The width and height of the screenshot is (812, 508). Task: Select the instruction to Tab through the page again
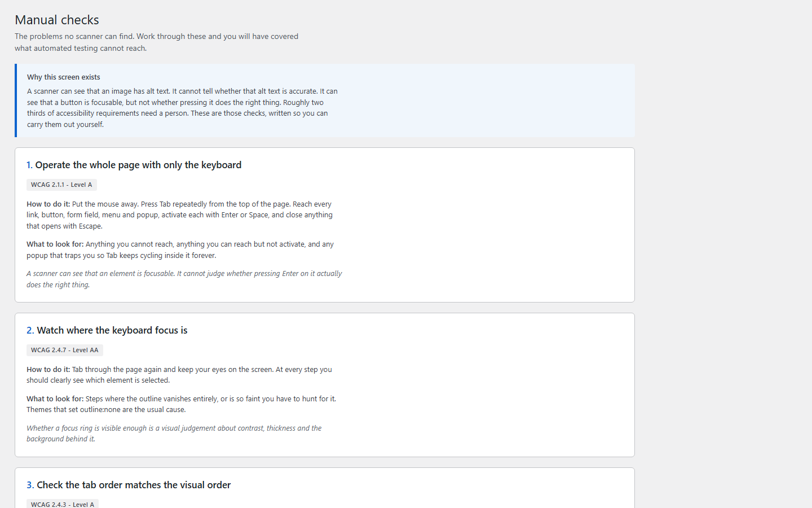179,375
